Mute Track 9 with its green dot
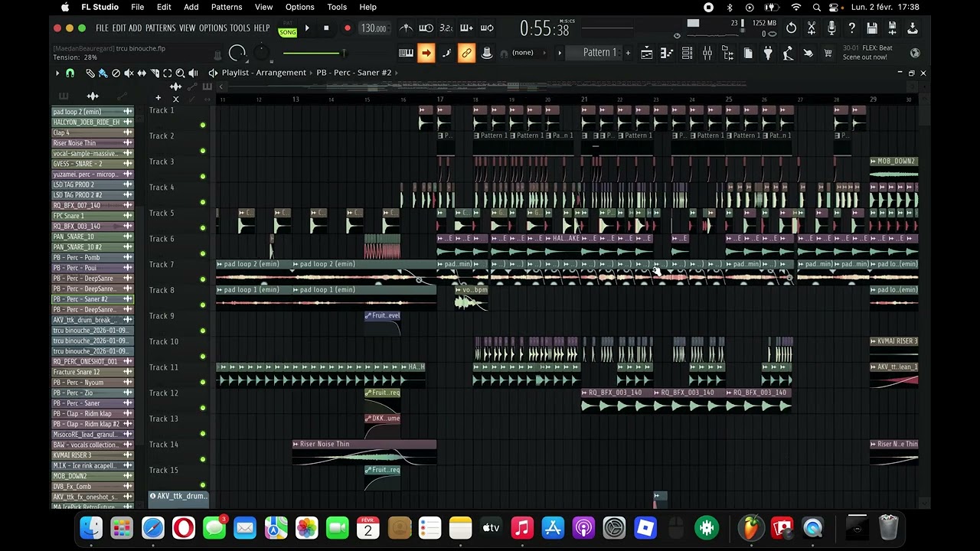 point(203,331)
